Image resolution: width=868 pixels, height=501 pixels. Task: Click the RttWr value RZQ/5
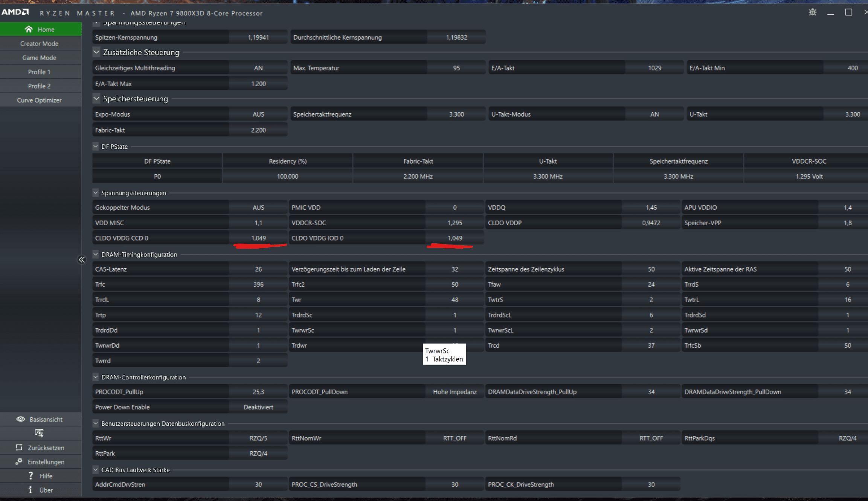tap(258, 438)
